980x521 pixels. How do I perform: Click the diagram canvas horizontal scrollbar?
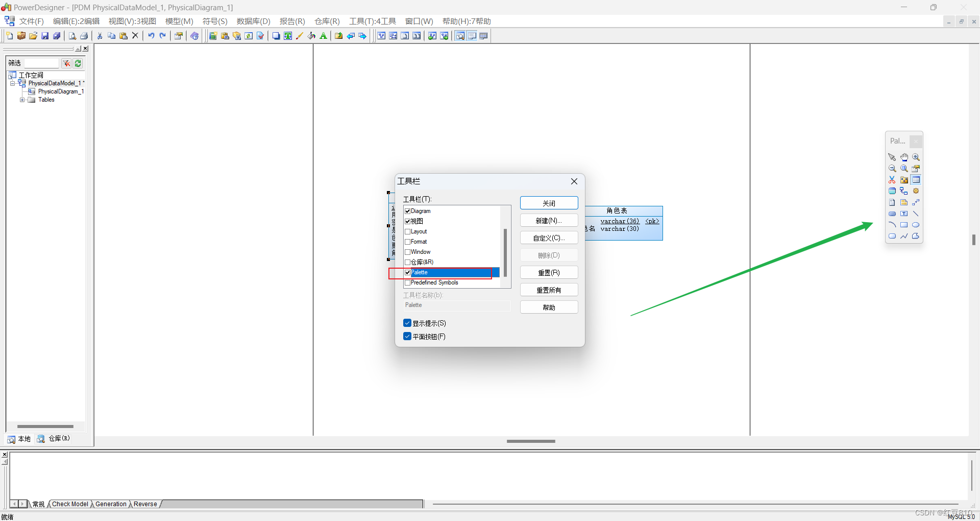click(531, 441)
